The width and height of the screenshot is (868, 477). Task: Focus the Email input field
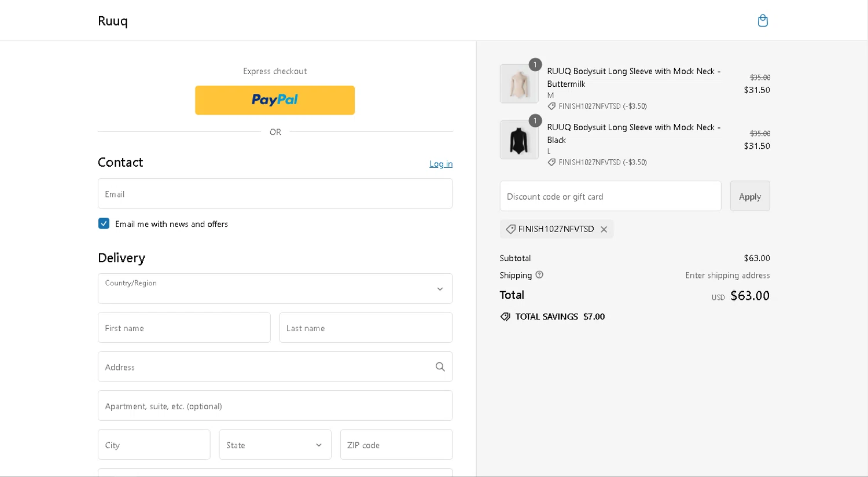click(x=275, y=193)
